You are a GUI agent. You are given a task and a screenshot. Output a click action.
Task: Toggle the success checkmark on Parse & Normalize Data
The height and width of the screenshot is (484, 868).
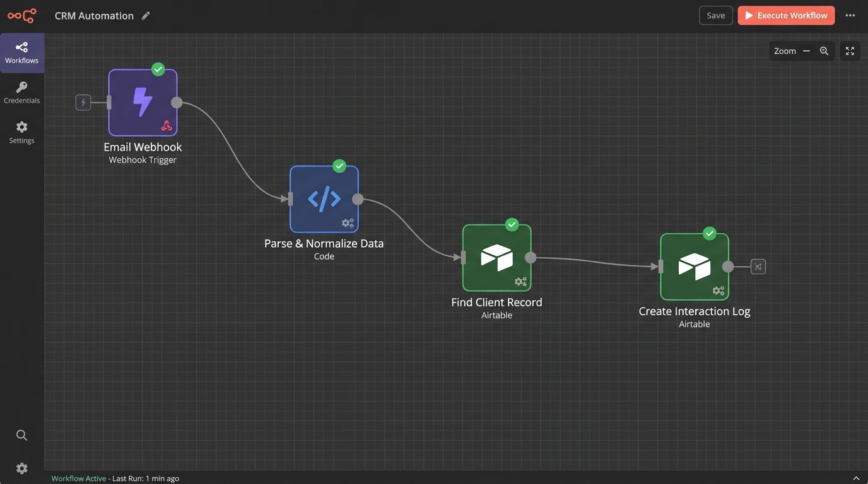339,166
